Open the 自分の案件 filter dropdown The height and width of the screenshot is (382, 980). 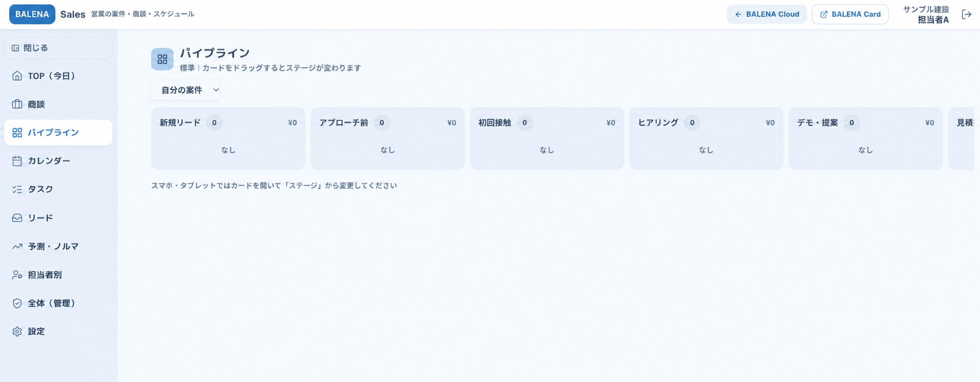point(186,90)
